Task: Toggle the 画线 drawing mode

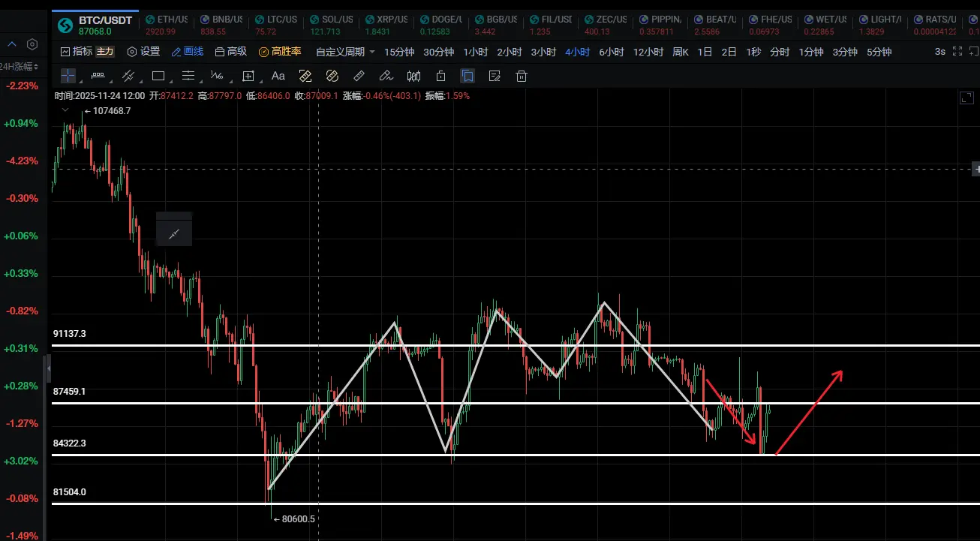Action: (188, 52)
